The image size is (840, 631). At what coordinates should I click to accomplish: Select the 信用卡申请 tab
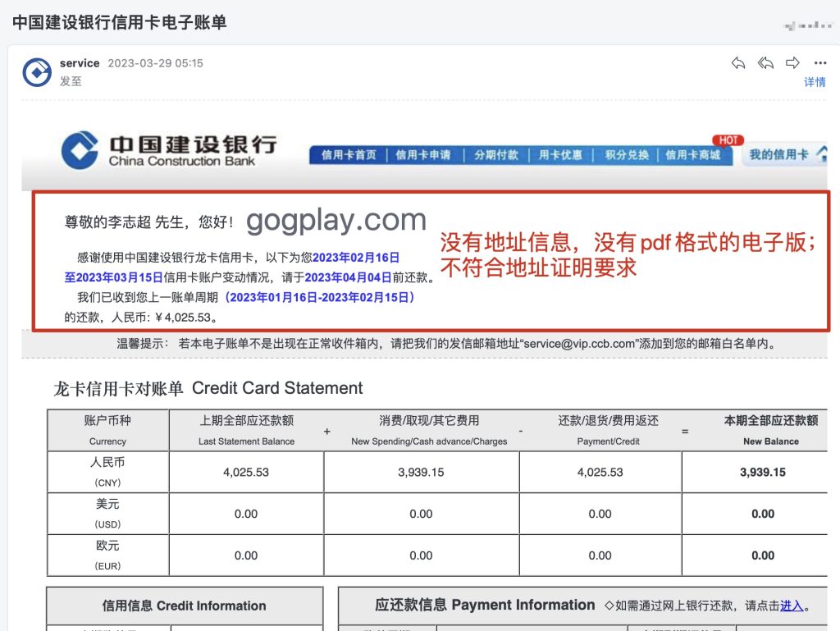422,155
